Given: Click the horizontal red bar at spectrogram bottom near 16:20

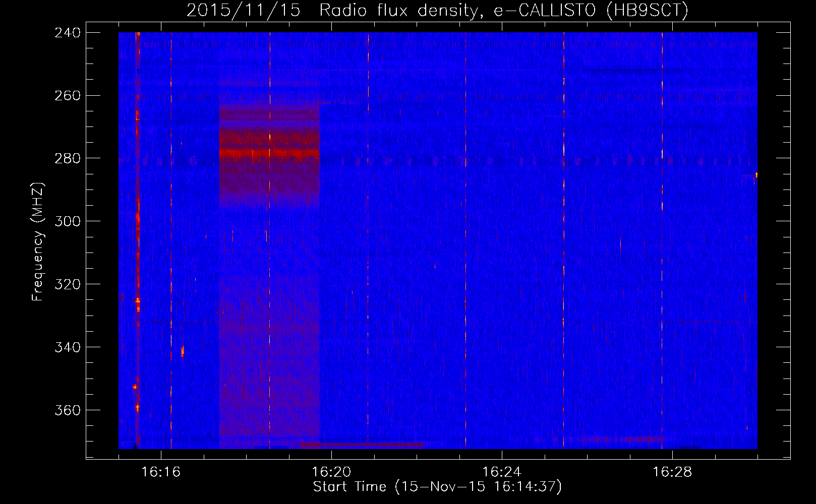Looking at the screenshot, I should point(362,445).
